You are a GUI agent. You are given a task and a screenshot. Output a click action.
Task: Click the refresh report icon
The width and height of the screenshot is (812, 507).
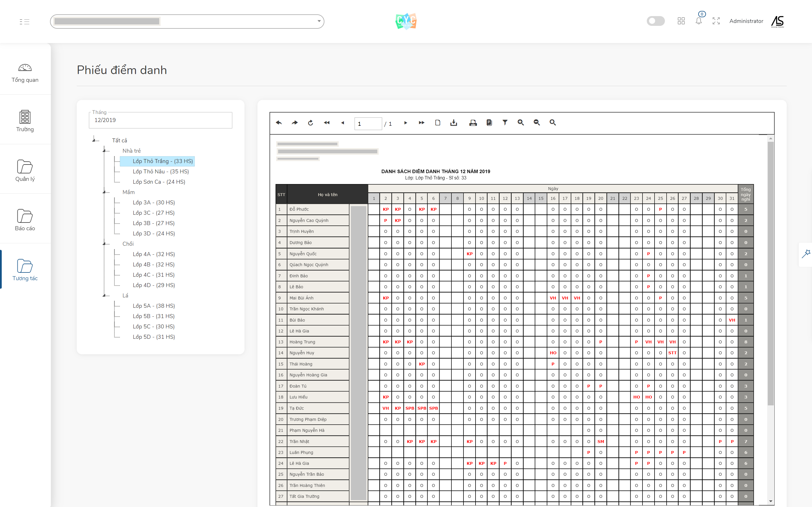(310, 123)
